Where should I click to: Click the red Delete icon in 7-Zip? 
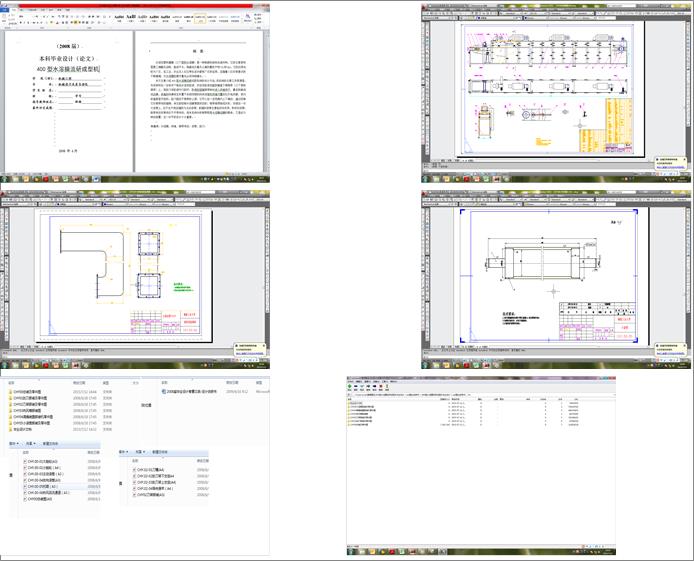381,387
